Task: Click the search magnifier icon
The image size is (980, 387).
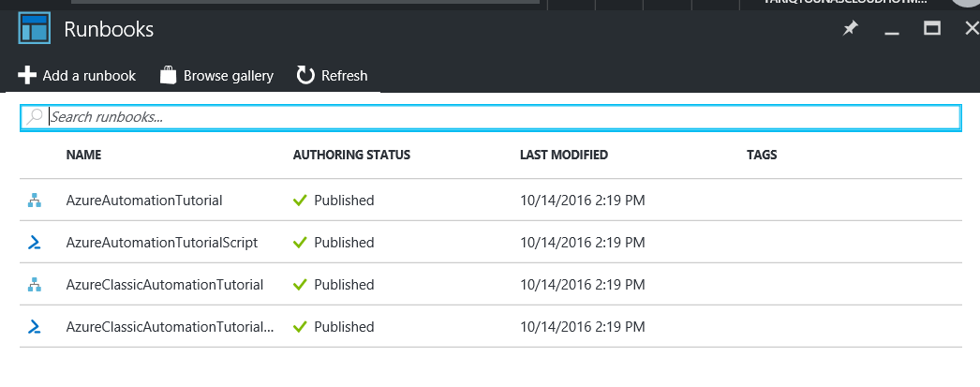Action: tap(35, 116)
